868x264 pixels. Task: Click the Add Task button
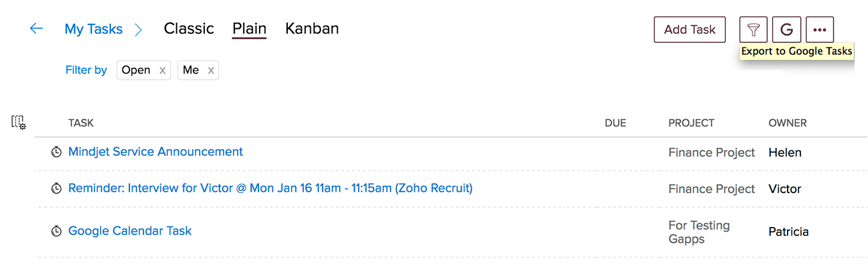click(690, 29)
